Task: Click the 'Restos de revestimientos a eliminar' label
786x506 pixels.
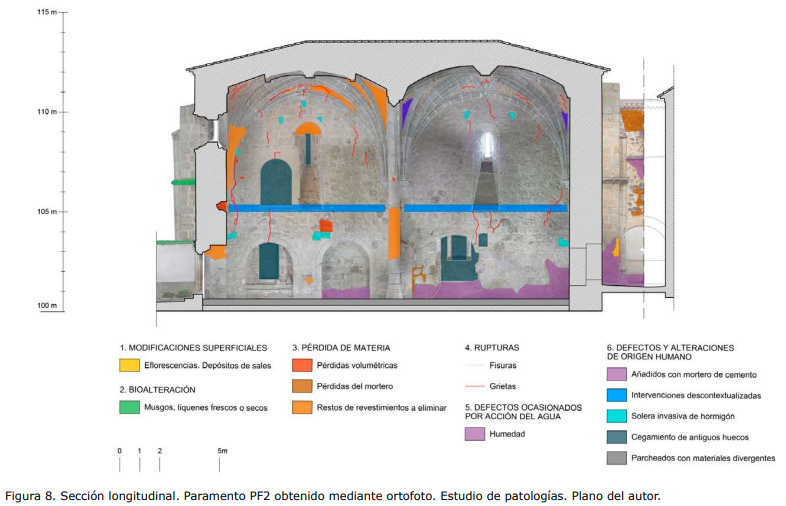Action: pyautogui.click(x=381, y=408)
